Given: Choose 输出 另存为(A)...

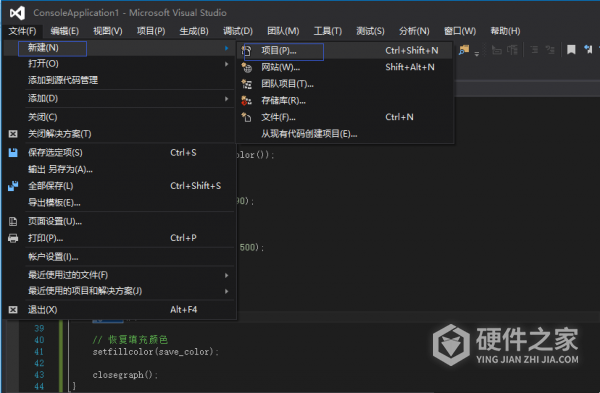Looking at the screenshot, I should (x=119, y=170).
